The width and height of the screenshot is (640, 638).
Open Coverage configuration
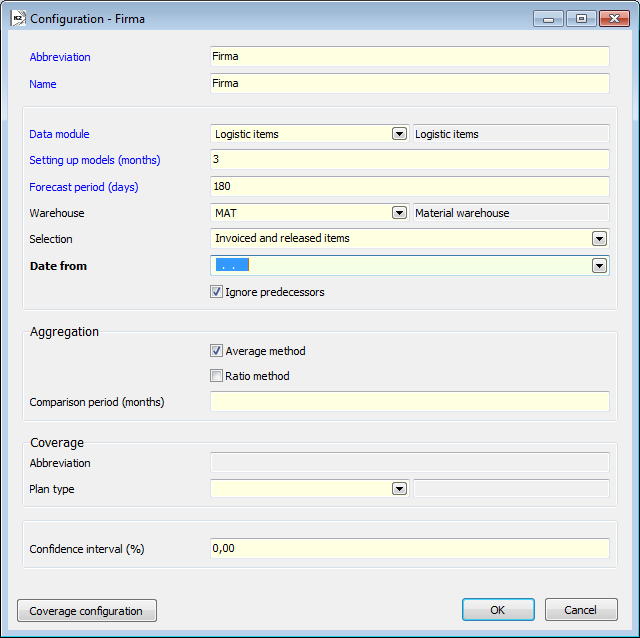pyautogui.click(x=87, y=611)
